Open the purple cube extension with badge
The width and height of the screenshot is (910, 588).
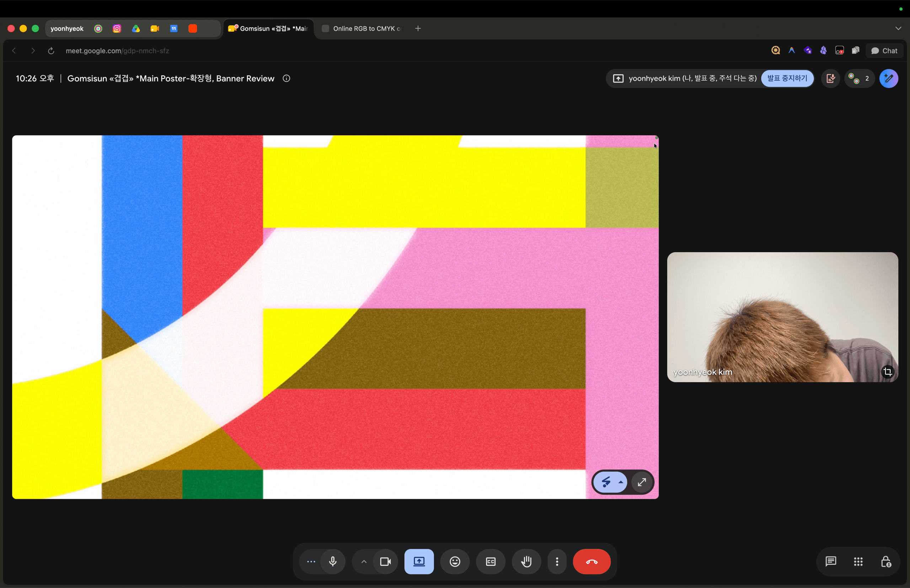pos(808,50)
